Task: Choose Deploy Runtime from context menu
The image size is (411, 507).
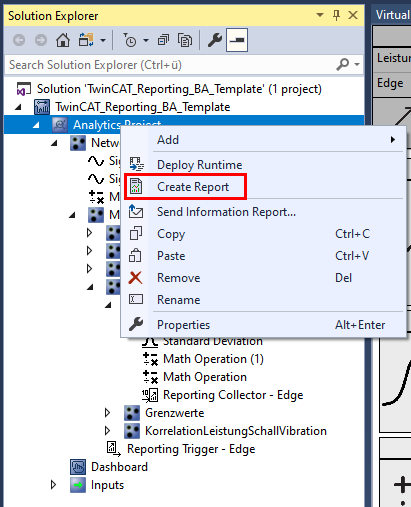Action: tap(263, 165)
